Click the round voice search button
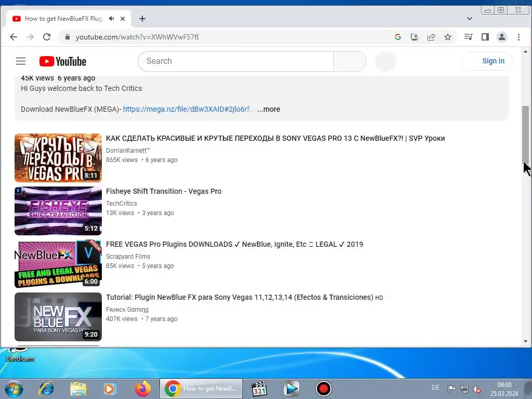This screenshot has width=532, height=399. [385, 61]
